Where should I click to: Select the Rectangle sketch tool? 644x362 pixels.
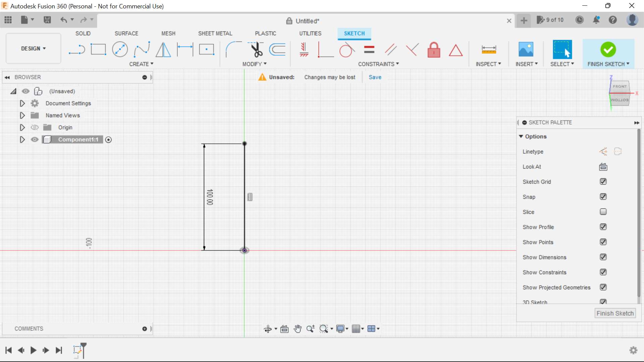pyautogui.click(x=98, y=49)
